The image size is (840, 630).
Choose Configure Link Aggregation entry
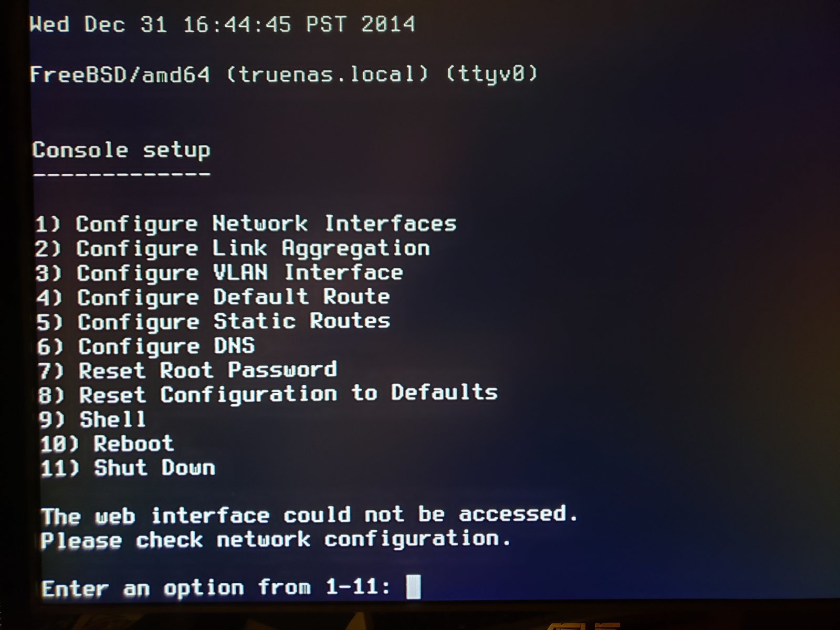(233, 249)
